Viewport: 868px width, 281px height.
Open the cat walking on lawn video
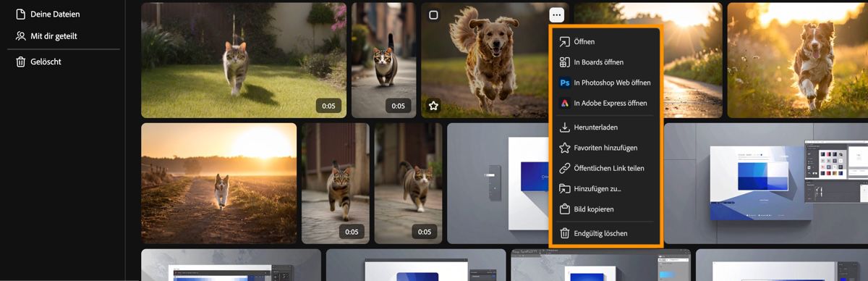click(244, 60)
